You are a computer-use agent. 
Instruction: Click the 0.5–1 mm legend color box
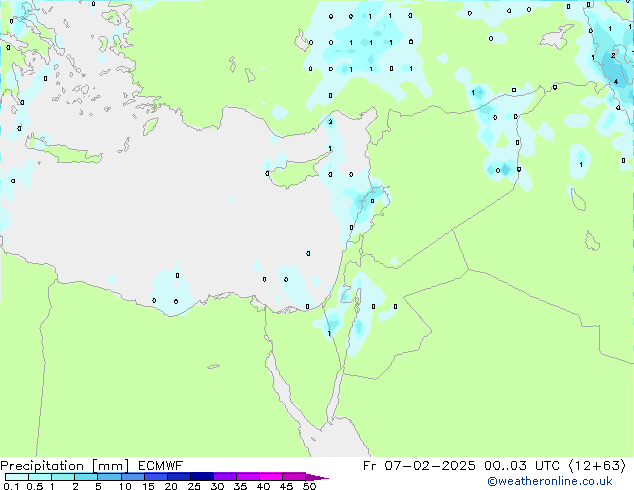(x=40, y=477)
